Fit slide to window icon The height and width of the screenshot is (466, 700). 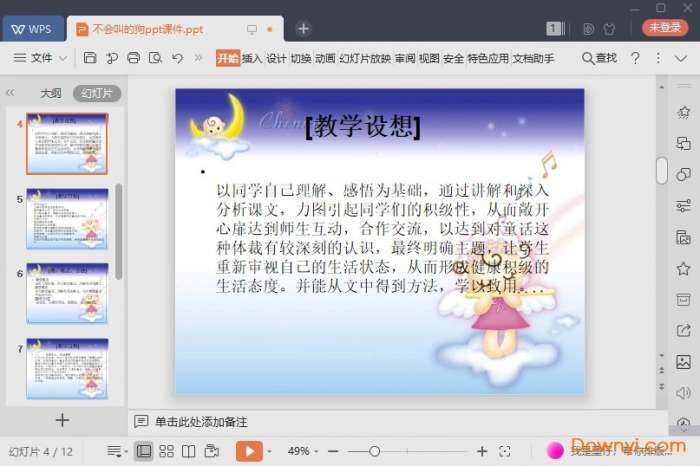pyautogui.click(x=504, y=451)
